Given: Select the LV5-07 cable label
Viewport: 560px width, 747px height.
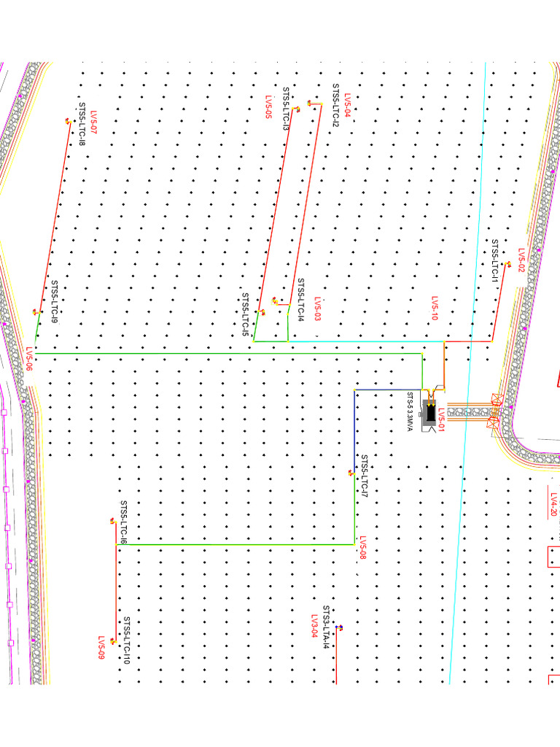Looking at the screenshot, I should 94,123.
